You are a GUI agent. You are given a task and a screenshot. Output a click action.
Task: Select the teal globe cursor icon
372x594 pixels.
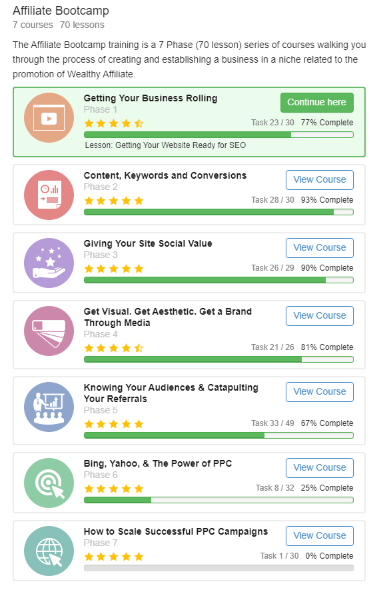coord(49,551)
